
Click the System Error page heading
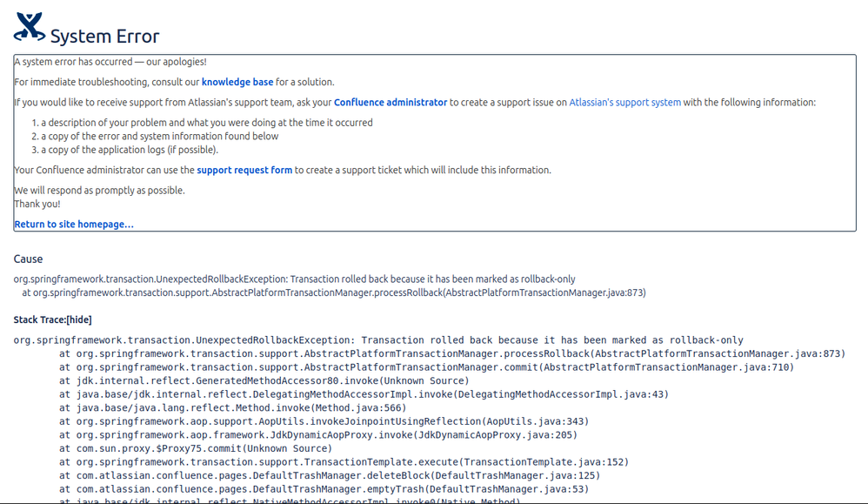pos(103,37)
